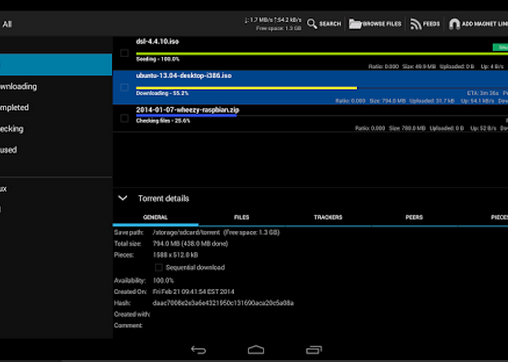Click 'Size: 794.0 MB' in ubuntu row
The height and width of the screenshot is (362, 508).
[x=387, y=101]
